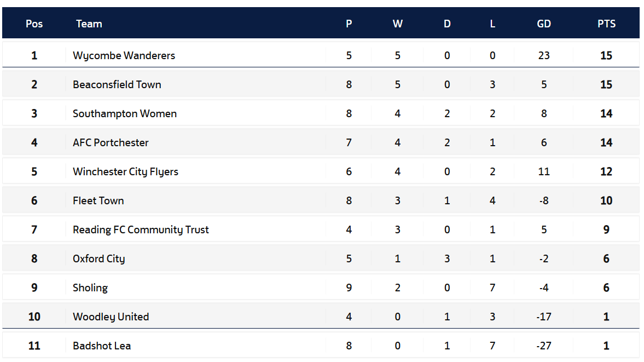The width and height of the screenshot is (644, 362).
Task: Select the W column header
Action: (x=398, y=24)
